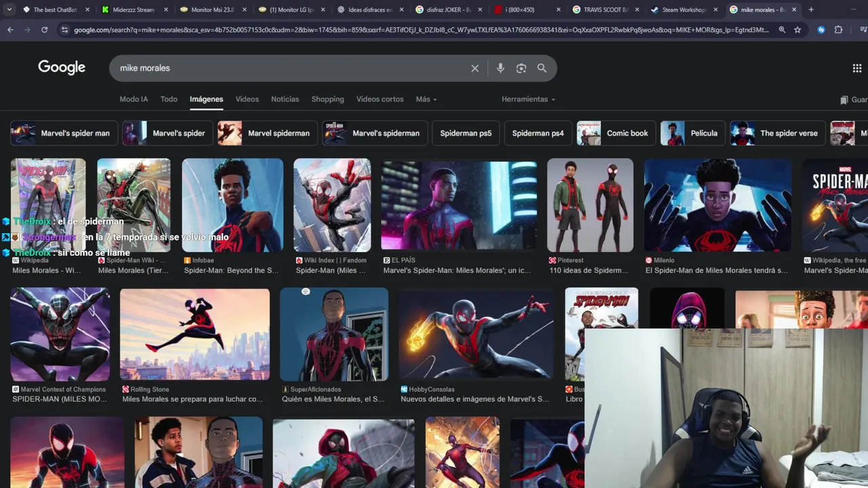Switch to 'Todo' results
The width and height of the screenshot is (868, 488).
click(169, 99)
